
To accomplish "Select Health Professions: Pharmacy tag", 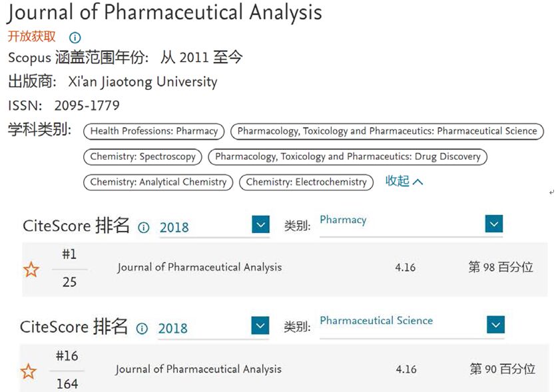I will pos(154,131).
